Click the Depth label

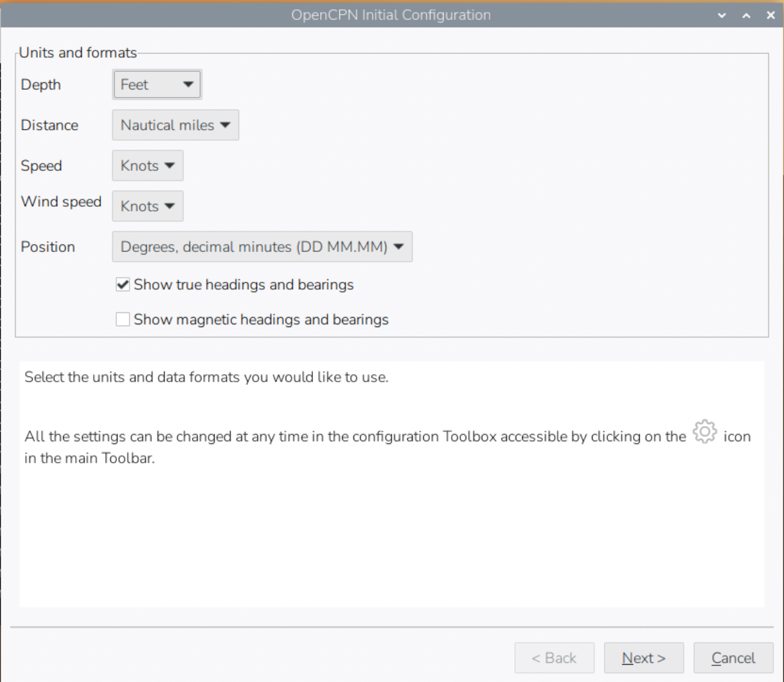(x=41, y=84)
